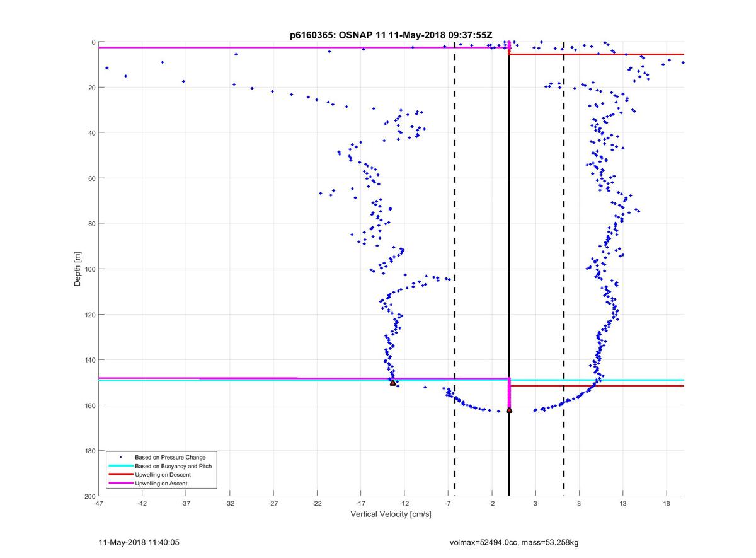756x558 pixels.
Task: Click legend entry Upwelling on Descent
Action: (163, 475)
